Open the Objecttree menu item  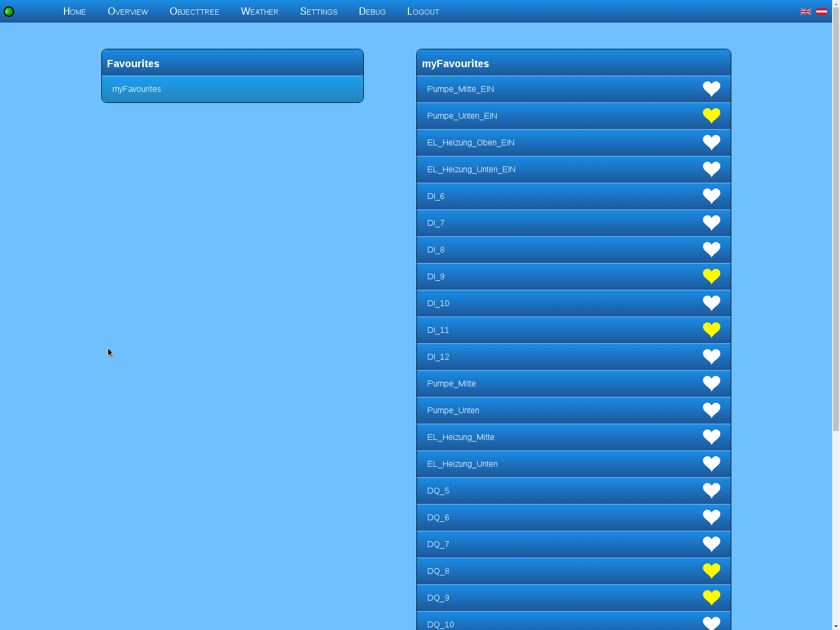(194, 12)
